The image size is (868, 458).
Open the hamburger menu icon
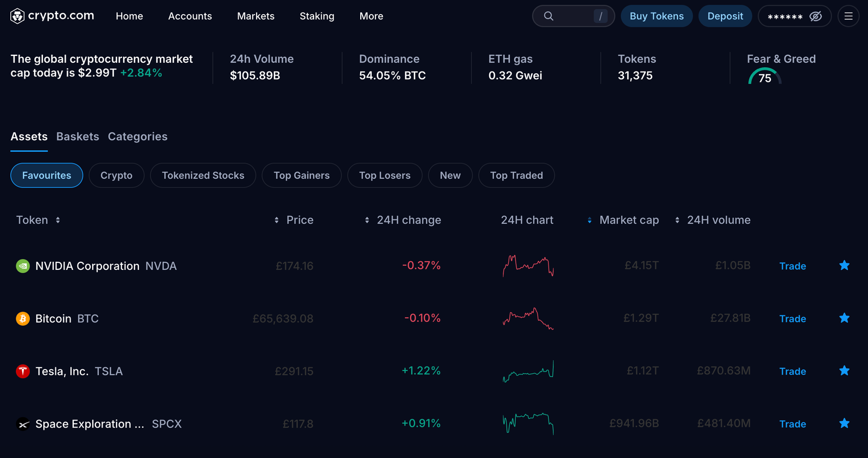tap(848, 16)
